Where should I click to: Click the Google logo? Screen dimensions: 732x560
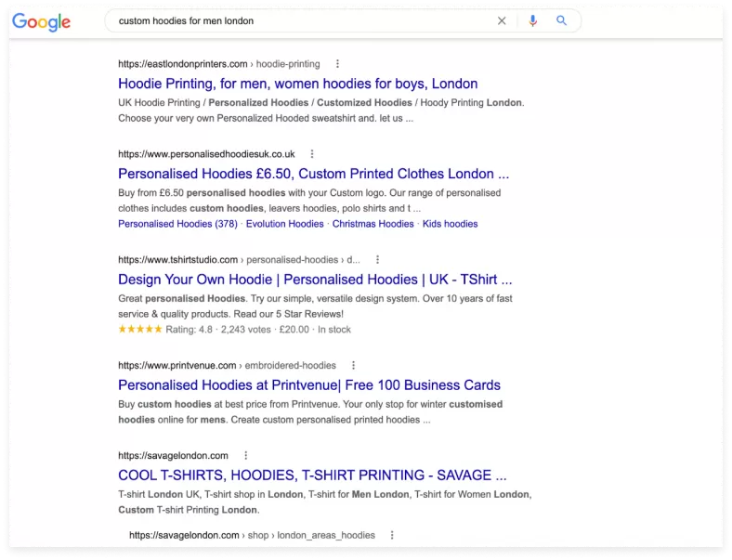41,21
